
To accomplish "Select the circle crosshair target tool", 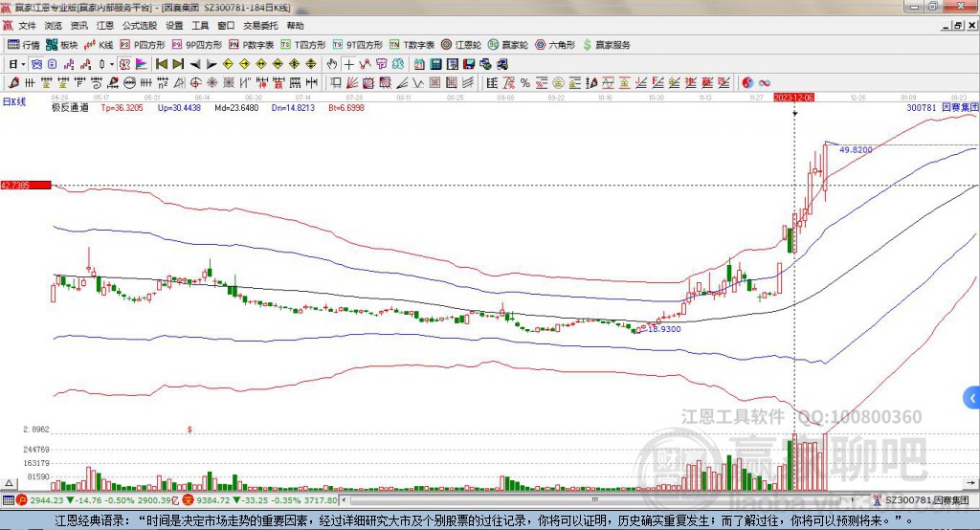I will point(195,82).
